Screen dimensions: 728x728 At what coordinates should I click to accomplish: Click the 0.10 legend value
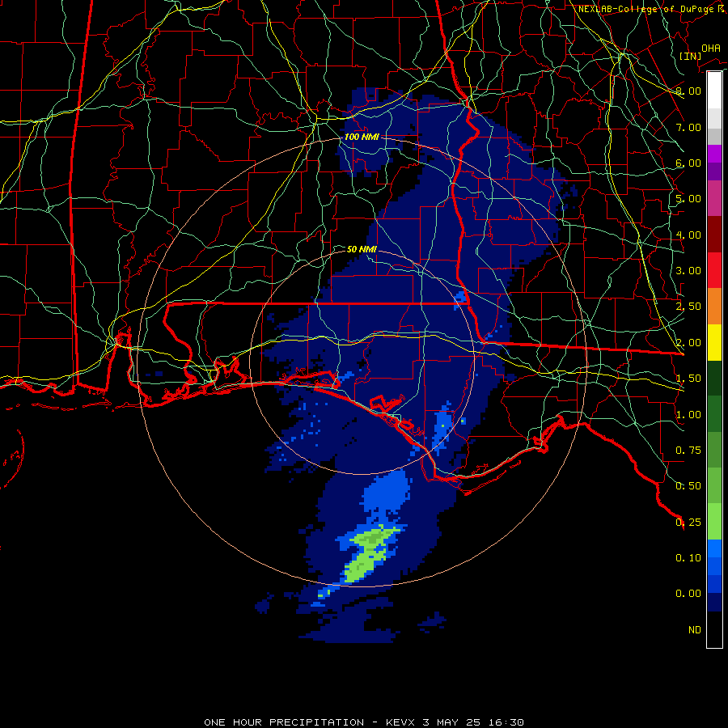coord(688,558)
